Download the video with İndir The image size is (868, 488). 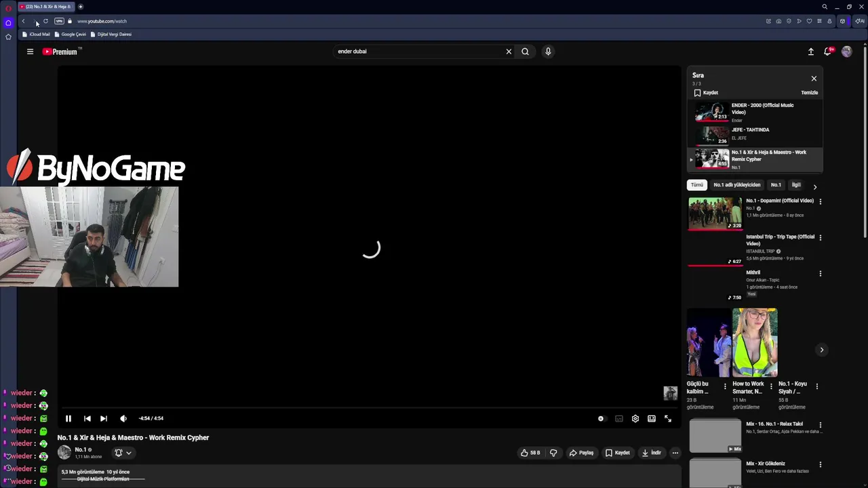(652, 453)
